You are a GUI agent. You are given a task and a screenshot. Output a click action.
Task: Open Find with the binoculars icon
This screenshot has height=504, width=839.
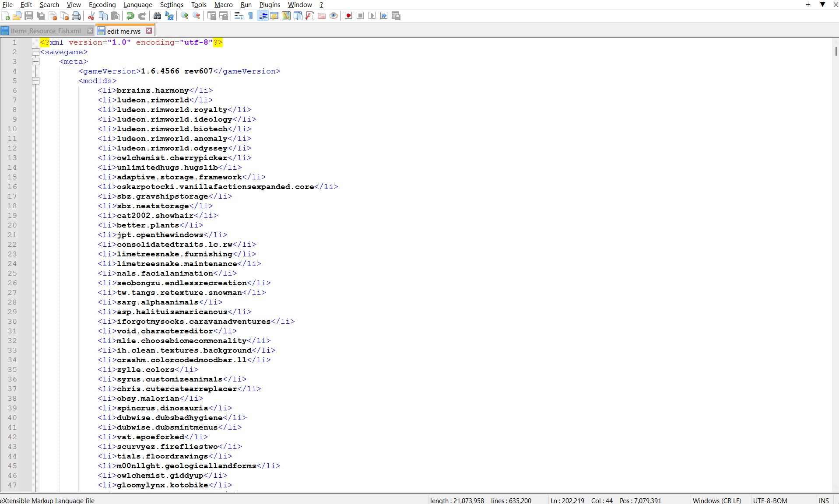click(x=157, y=16)
